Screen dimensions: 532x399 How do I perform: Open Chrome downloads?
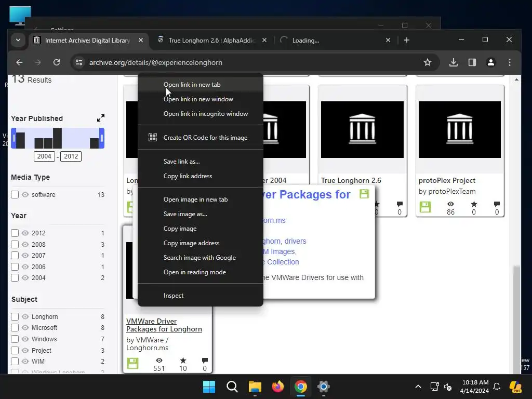[x=453, y=62]
